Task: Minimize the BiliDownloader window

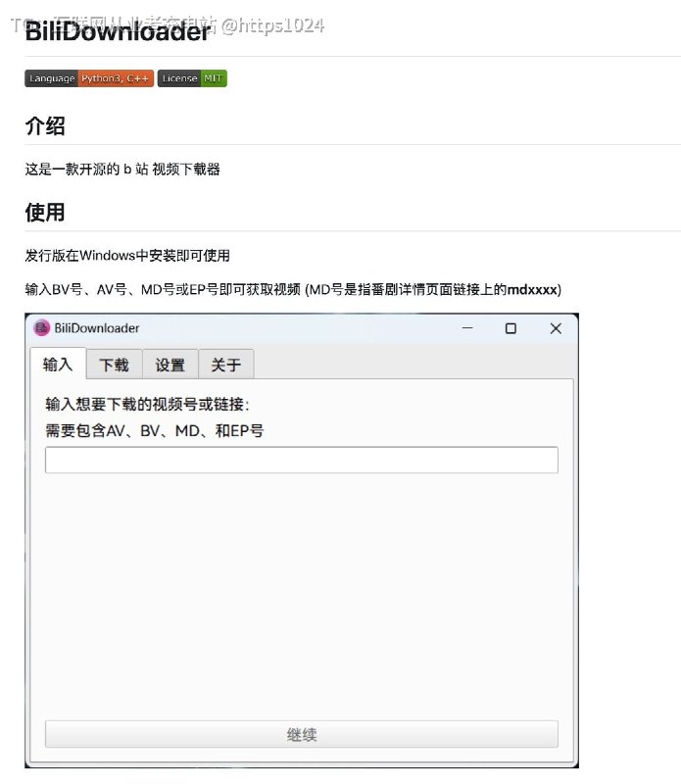Action: tap(467, 328)
